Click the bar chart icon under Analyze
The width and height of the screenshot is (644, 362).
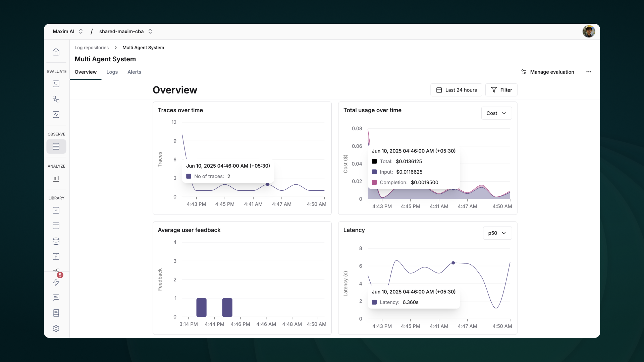click(x=56, y=179)
